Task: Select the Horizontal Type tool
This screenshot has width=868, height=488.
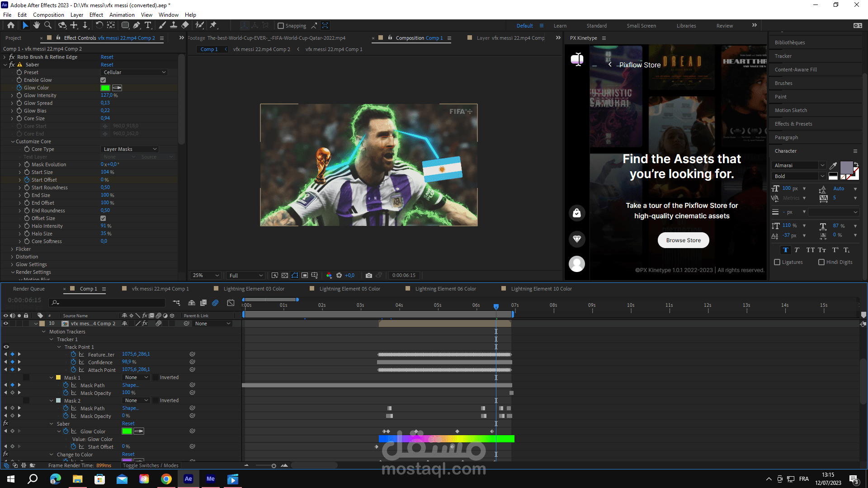Action: [x=148, y=25]
